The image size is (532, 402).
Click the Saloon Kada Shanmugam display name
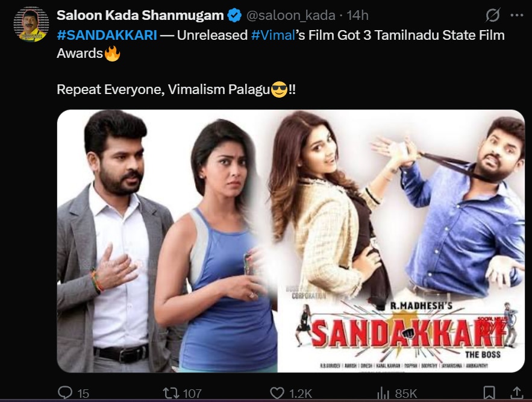click(x=140, y=15)
